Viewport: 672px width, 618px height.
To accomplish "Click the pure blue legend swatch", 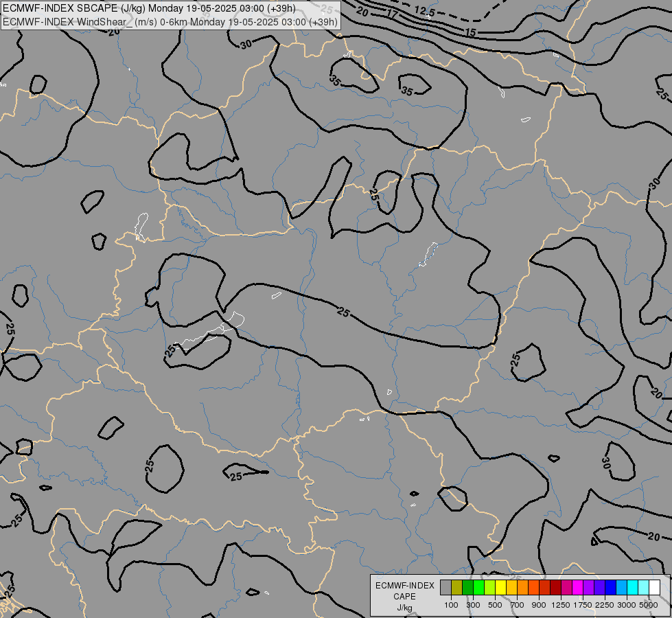I will (x=611, y=588).
